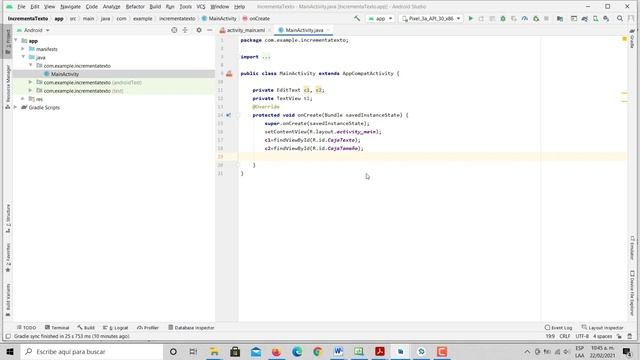Toggle the Structure sidebar tab
The image size is (640, 360).
(8, 219)
